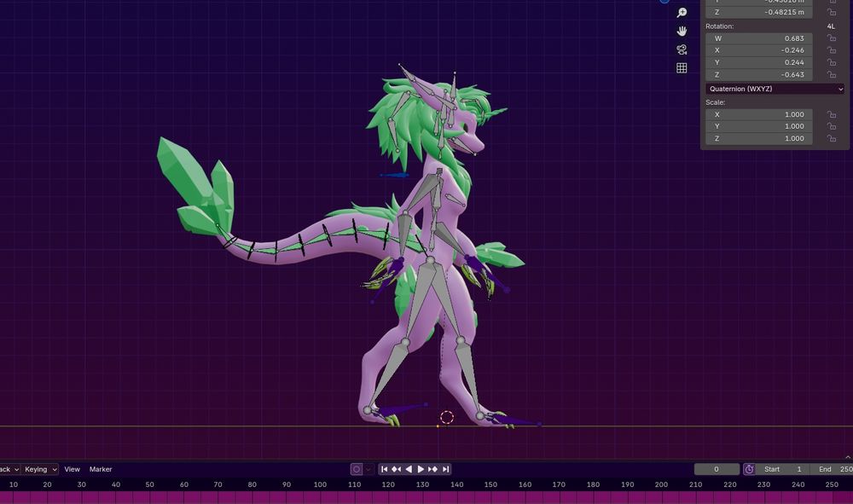This screenshot has width=853, height=504.
Task: Lock the Rotation Z value
Action: 832,74
